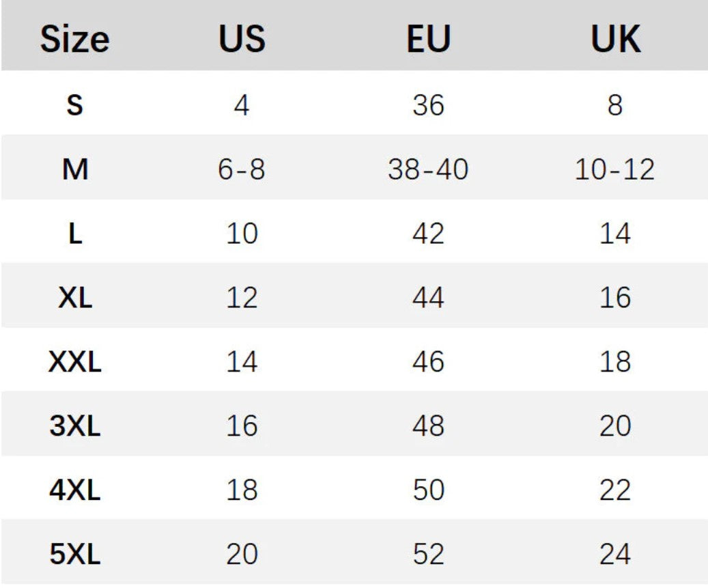
Task: Click the XXL size row label
Action: tap(74, 362)
